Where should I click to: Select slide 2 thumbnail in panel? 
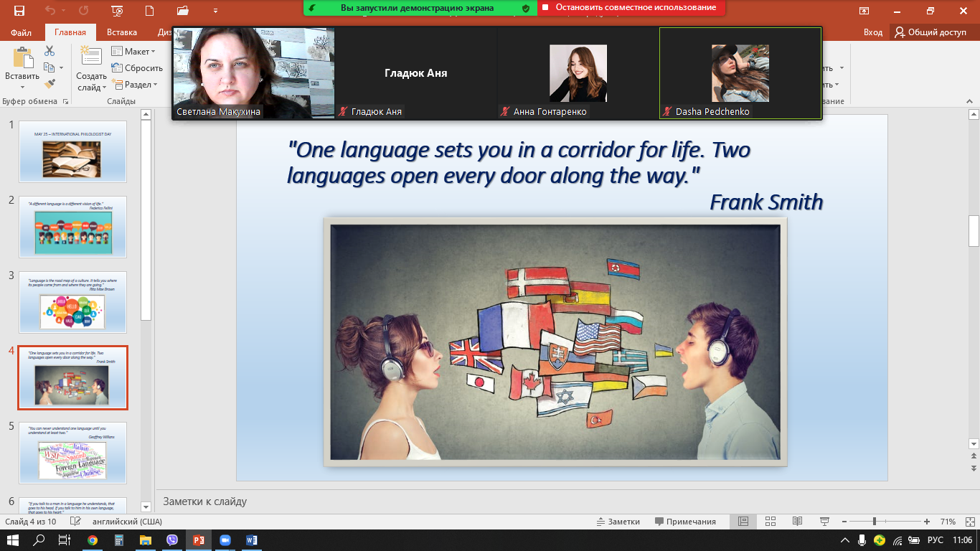pyautogui.click(x=72, y=227)
